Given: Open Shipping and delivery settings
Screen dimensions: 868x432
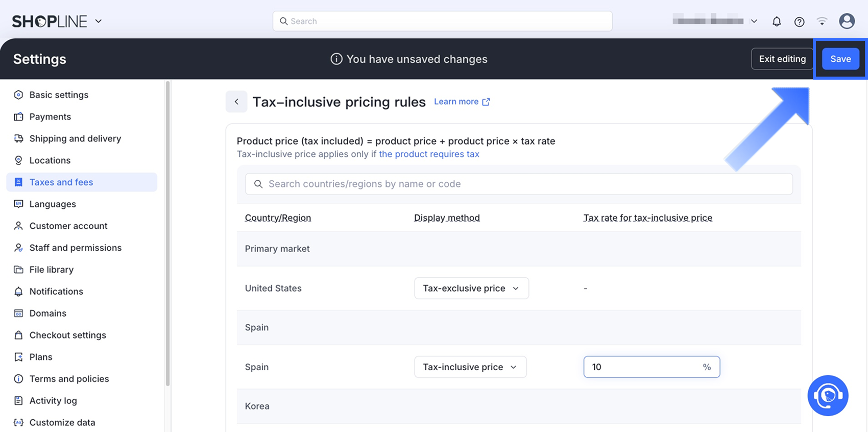Looking at the screenshot, I should tap(75, 138).
